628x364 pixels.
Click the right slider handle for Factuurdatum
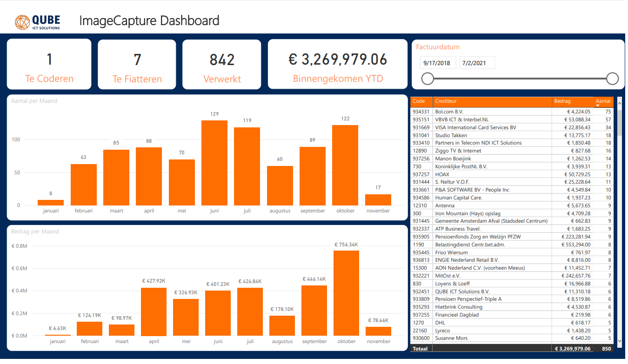pos(613,79)
